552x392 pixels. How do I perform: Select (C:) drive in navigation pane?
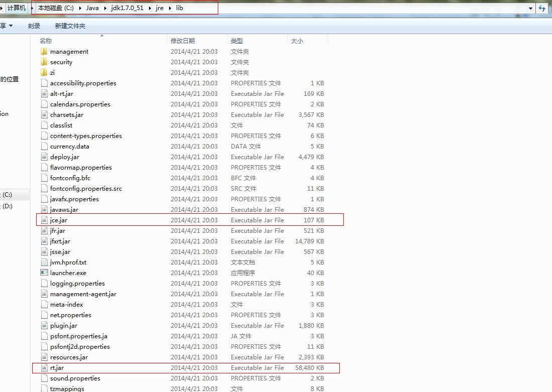pyautogui.click(x=7, y=194)
